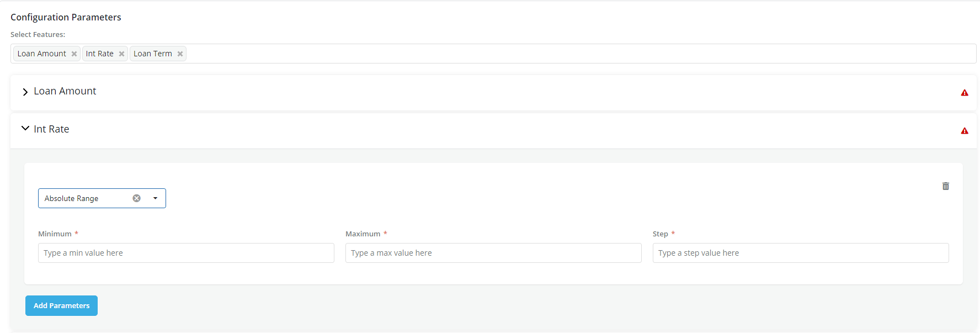The image size is (980, 333).
Task: Expand the Loan Amount section chevron
Action: tap(25, 92)
